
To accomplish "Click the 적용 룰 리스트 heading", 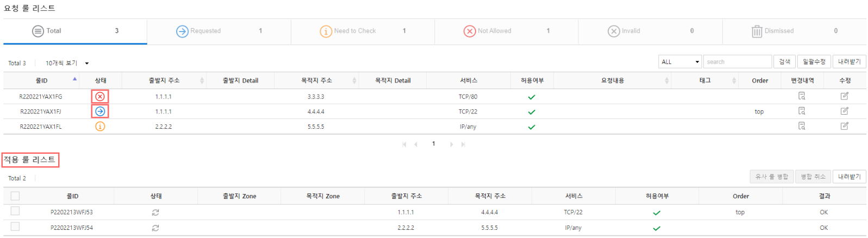I will pyautogui.click(x=30, y=160).
